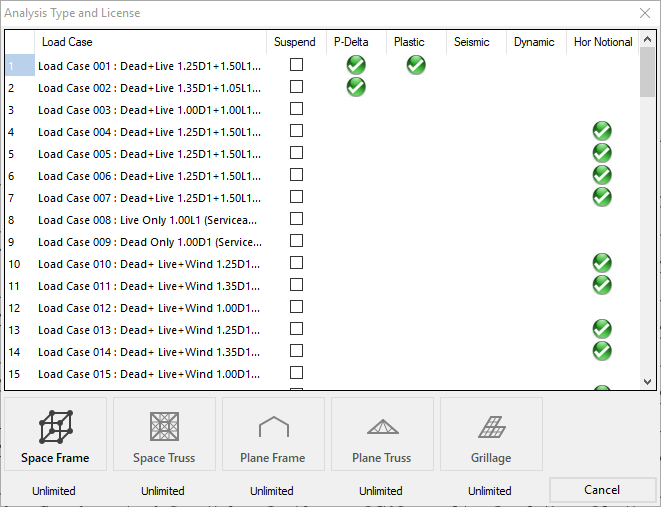The height and width of the screenshot is (507, 661).
Task: Enable Suspend for Load Case 004
Action: pos(296,131)
